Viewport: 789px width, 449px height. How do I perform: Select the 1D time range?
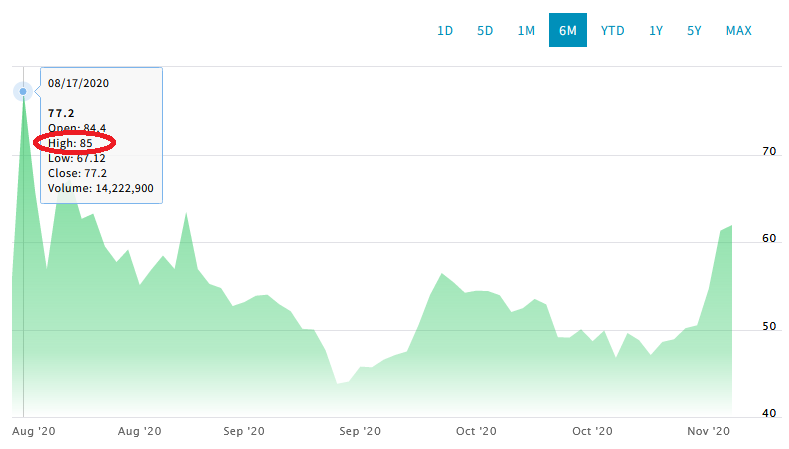click(x=445, y=30)
